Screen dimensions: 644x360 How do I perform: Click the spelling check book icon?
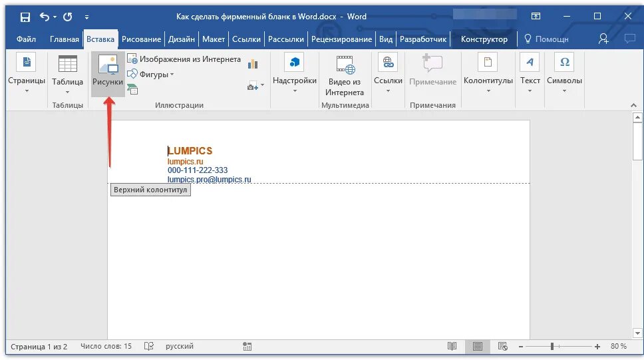[x=148, y=347]
